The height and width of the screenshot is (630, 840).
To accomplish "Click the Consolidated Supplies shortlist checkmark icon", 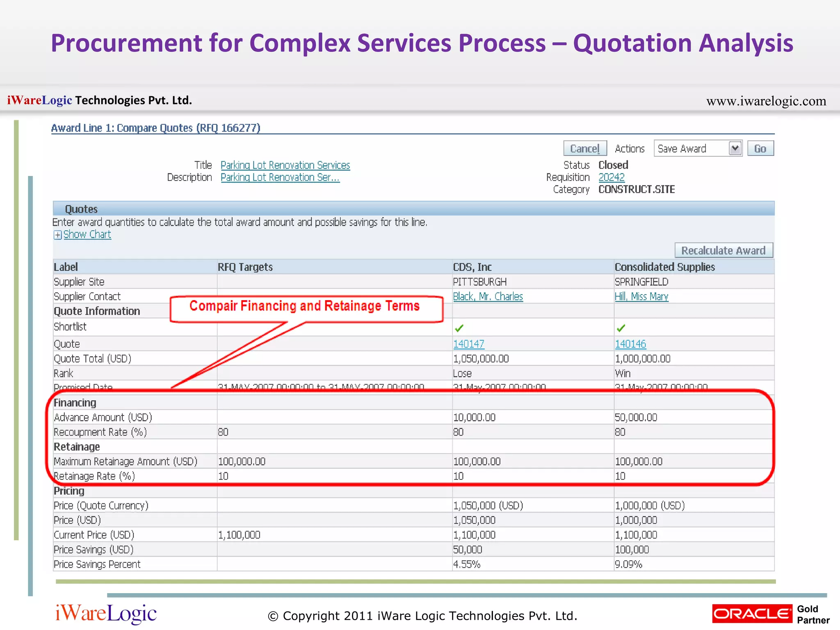I will point(621,328).
